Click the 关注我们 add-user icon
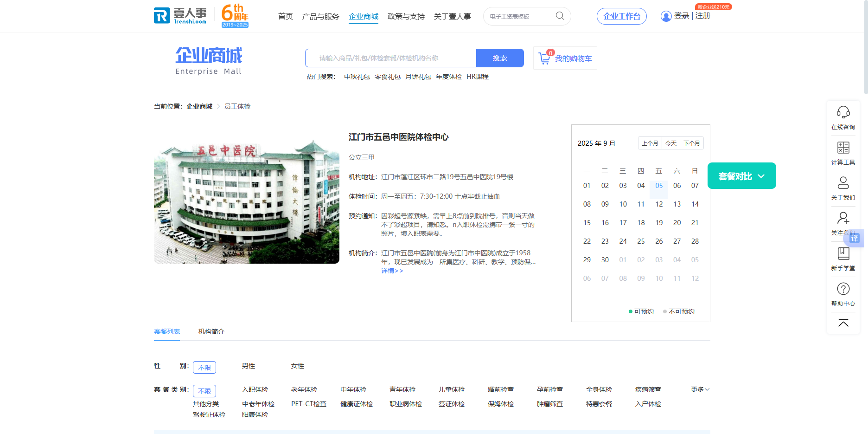This screenshot has width=868, height=434. click(x=843, y=218)
